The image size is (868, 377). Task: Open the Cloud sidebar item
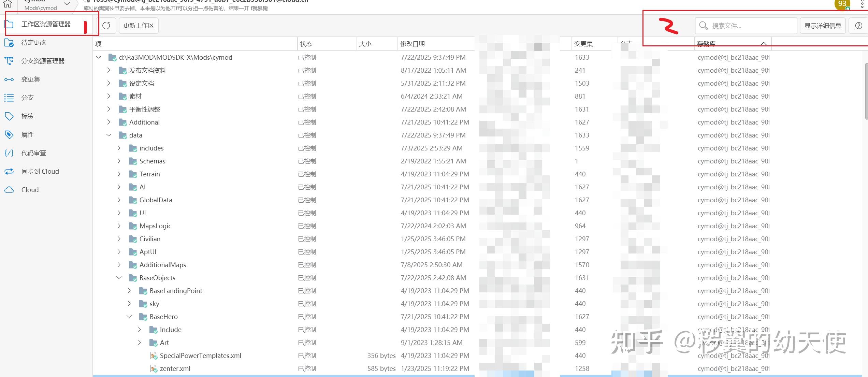30,190
